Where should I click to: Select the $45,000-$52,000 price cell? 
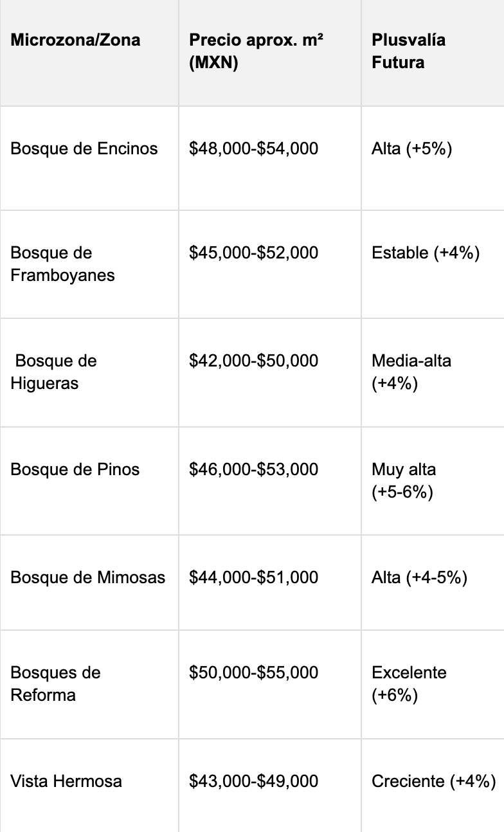click(253, 253)
